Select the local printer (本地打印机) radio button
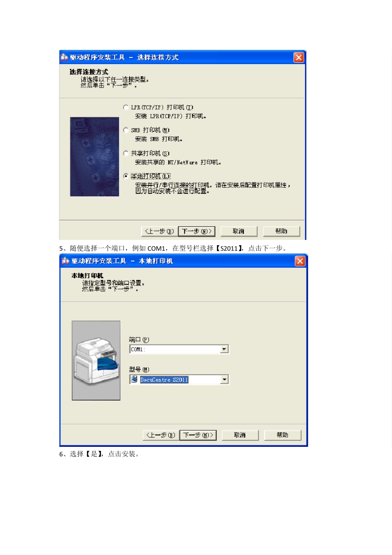Viewport: 392px width, 555px height. [126, 176]
